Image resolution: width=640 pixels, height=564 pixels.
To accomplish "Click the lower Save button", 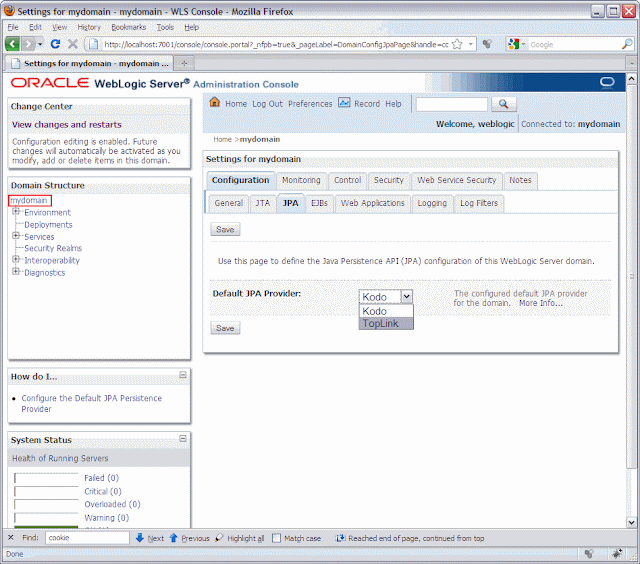I will point(225,328).
